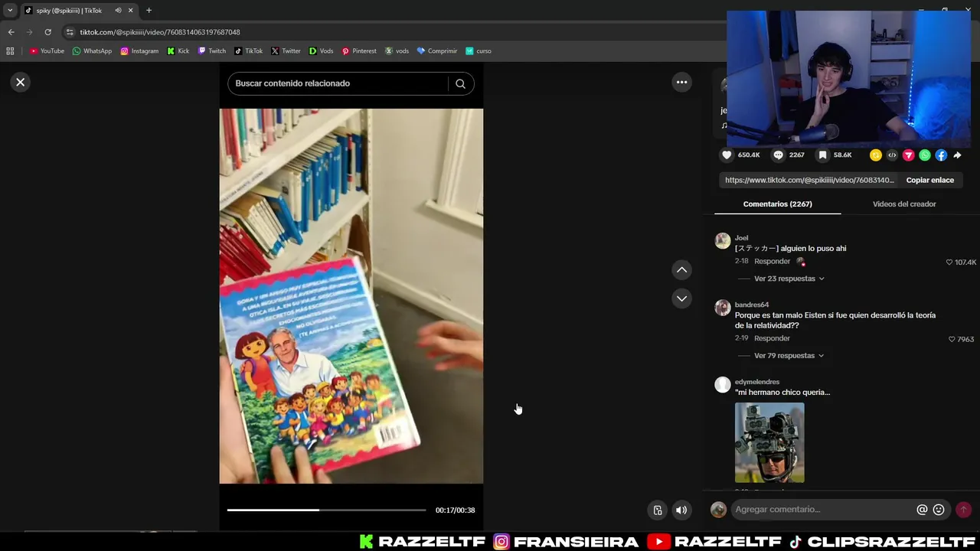Click the embed code icon
Image resolution: width=980 pixels, height=551 pixels.
(892, 155)
